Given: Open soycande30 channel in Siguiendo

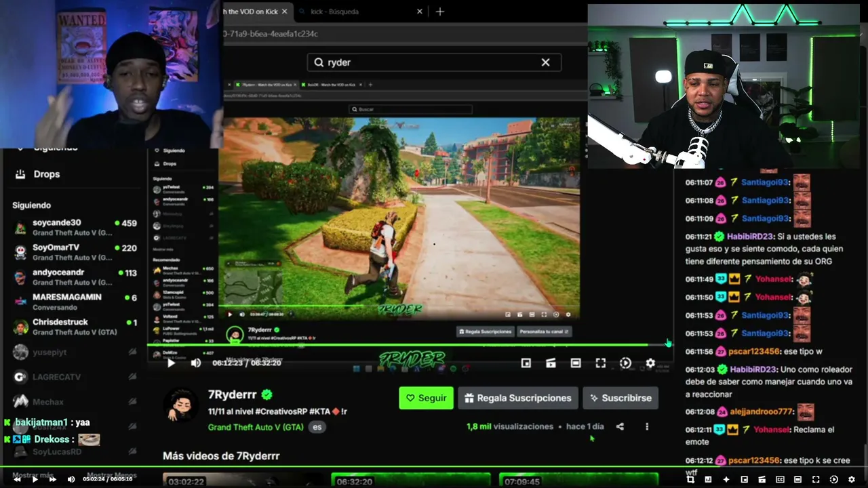Looking at the screenshot, I should pyautogui.click(x=75, y=228).
